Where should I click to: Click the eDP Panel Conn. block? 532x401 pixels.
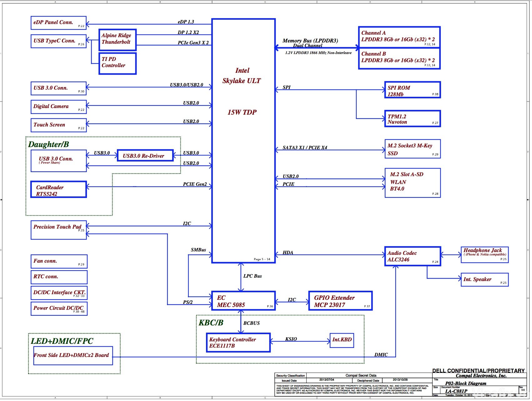coord(58,23)
